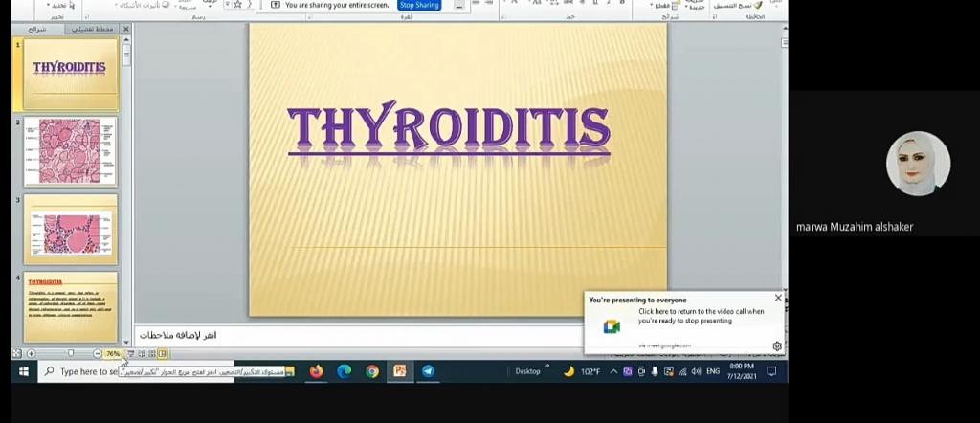
Task: Switch to the Slides tab in the slide pane
Action: [36, 29]
